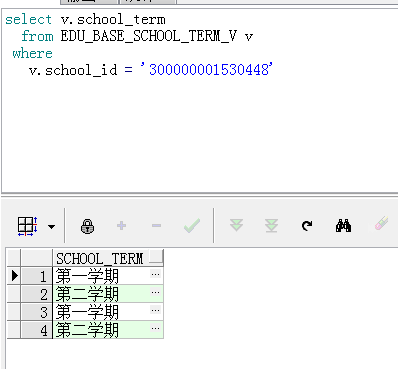398x369 pixels.
Task: Toggle the edit data lock icon
Action: pos(87,226)
